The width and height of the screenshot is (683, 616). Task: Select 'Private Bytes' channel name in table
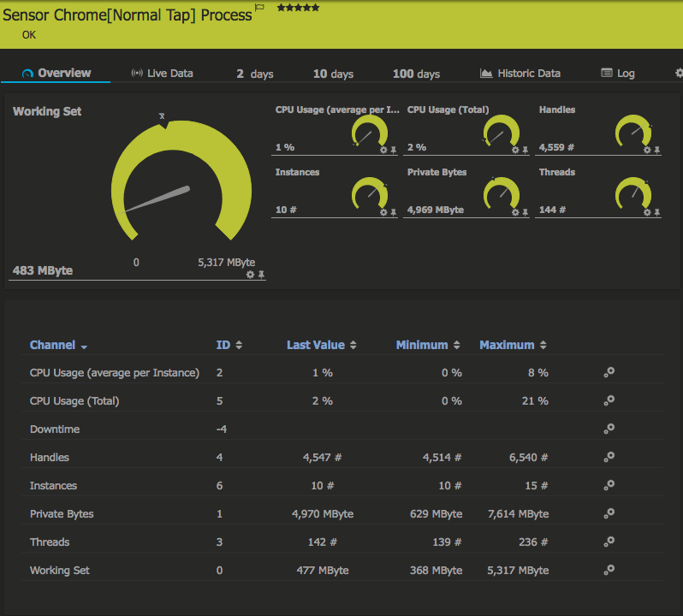[62, 514]
